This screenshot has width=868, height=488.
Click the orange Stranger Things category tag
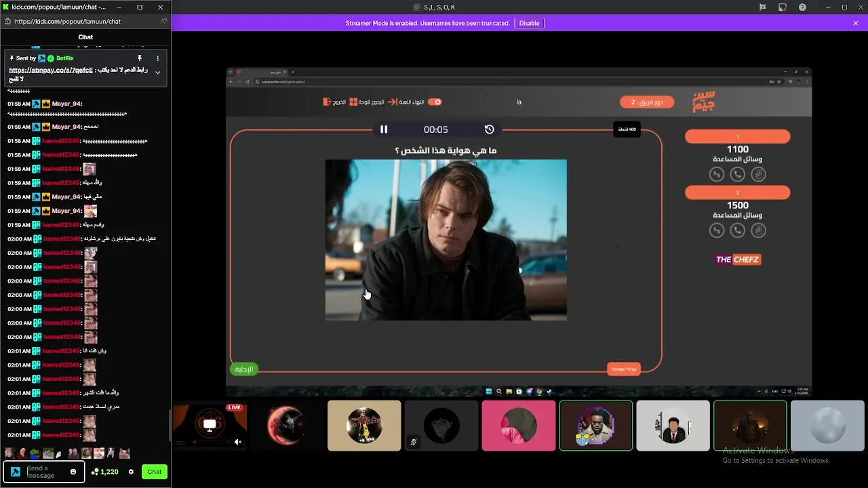(x=624, y=369)
